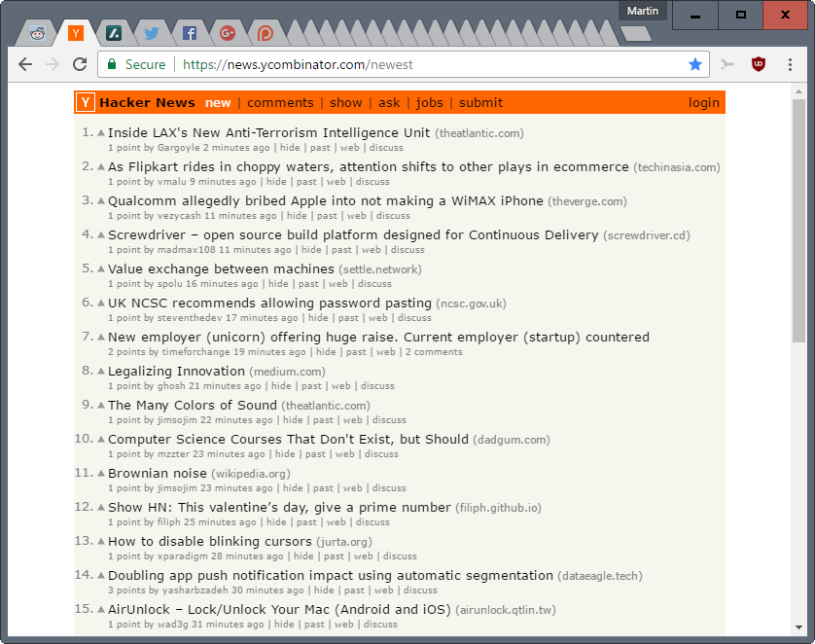
Task: Click the vertical scrollbar thumb
Action: click(x=798, y=221)
